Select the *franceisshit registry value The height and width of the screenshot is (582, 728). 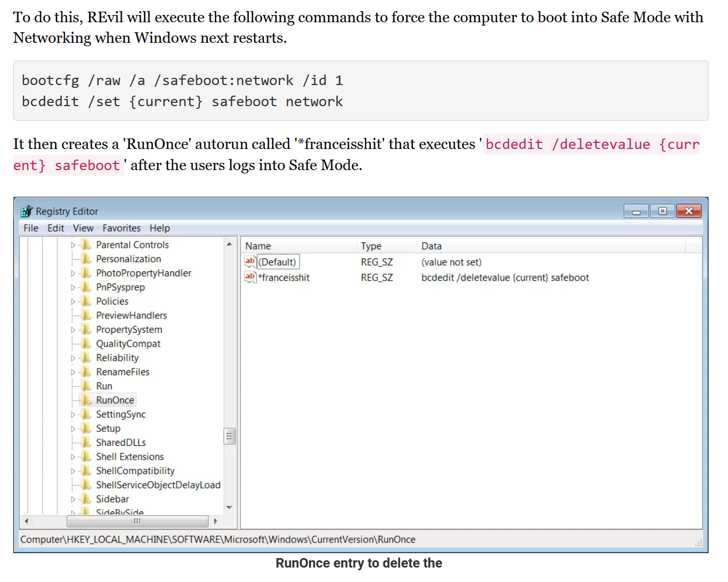(x=285, y=277)
